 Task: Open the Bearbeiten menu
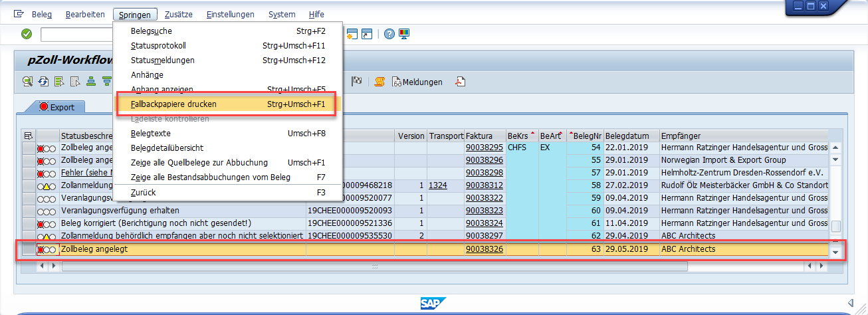click(x=86, y=14)
